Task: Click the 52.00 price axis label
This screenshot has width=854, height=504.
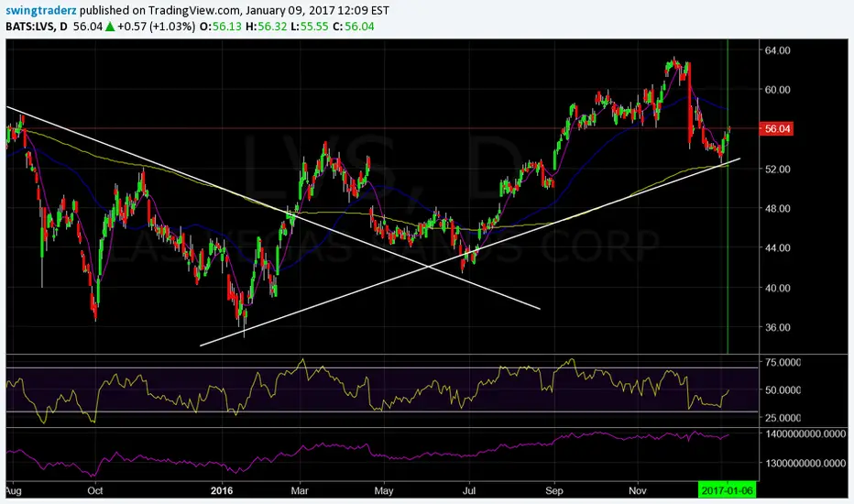Action: [778, 169]
